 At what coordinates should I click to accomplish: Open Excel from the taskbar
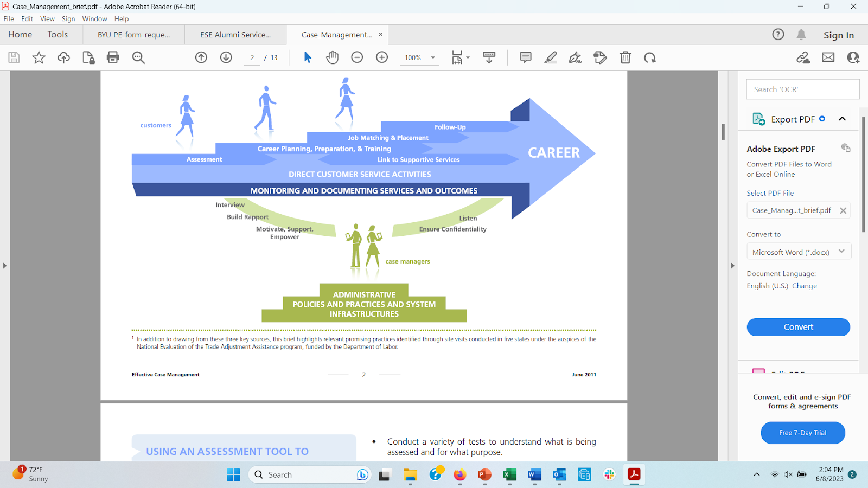click(509, 475)
